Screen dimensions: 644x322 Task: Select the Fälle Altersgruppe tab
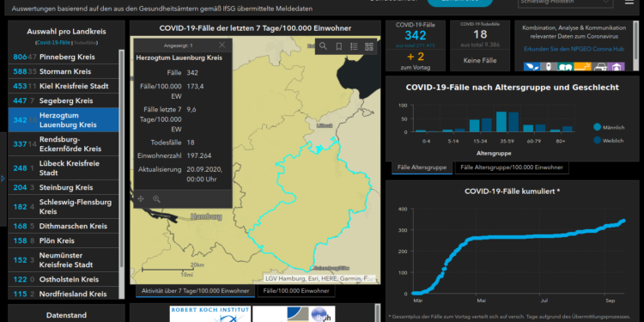[x=422, y=167]
